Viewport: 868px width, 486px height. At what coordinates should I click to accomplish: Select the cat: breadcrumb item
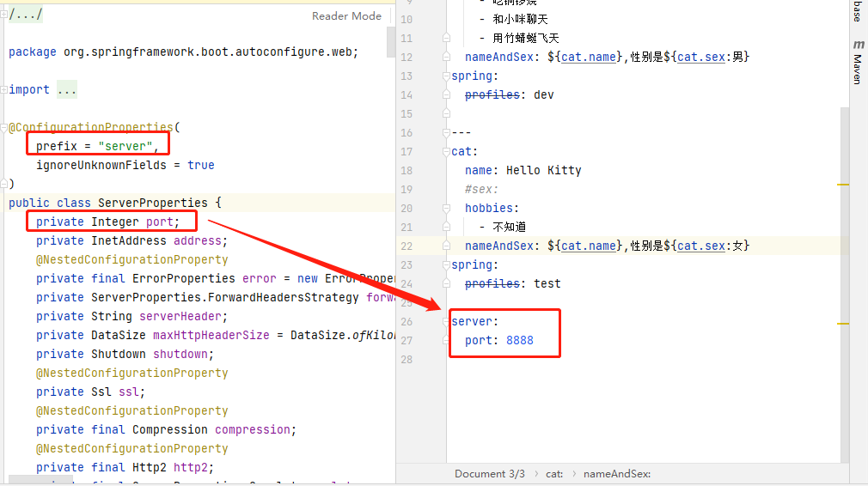[554, 474]
